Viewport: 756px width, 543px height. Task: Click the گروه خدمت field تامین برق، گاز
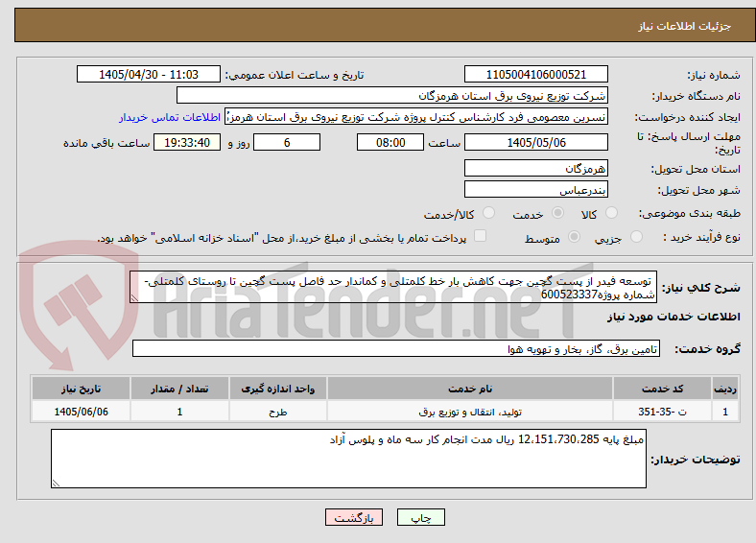point(396,348)
